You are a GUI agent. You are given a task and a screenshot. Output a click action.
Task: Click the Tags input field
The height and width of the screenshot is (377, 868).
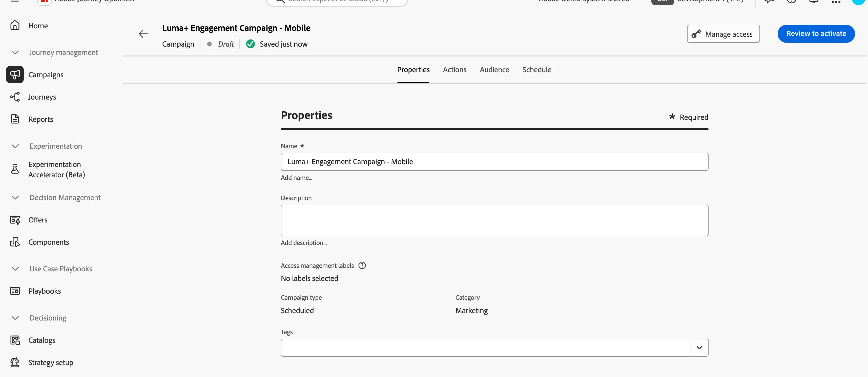[486, 348]
